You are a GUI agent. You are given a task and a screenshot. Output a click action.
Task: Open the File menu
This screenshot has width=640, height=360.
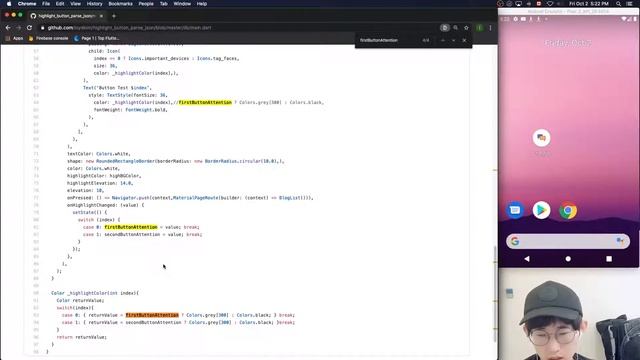(x=46, y=4)
